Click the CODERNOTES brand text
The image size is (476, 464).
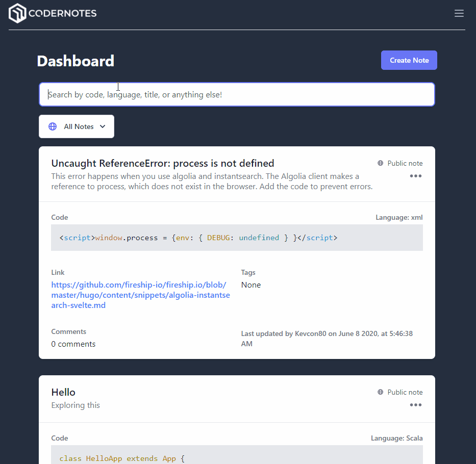point(63,13)
